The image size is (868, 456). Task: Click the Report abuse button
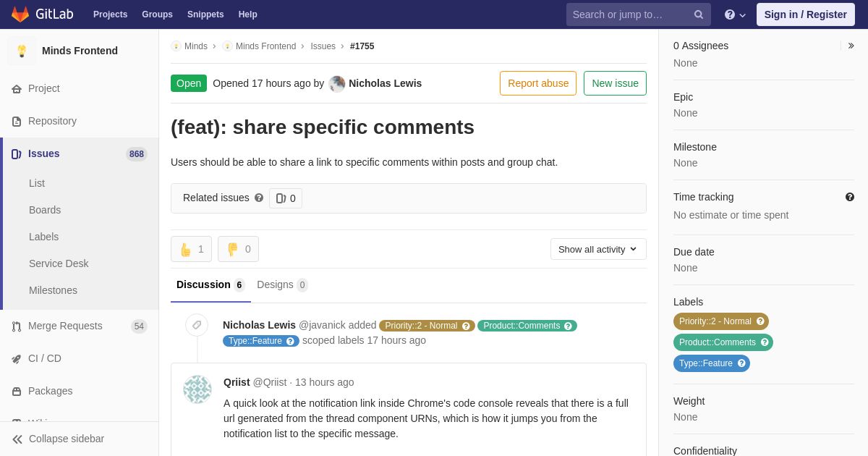pos(538,83)
